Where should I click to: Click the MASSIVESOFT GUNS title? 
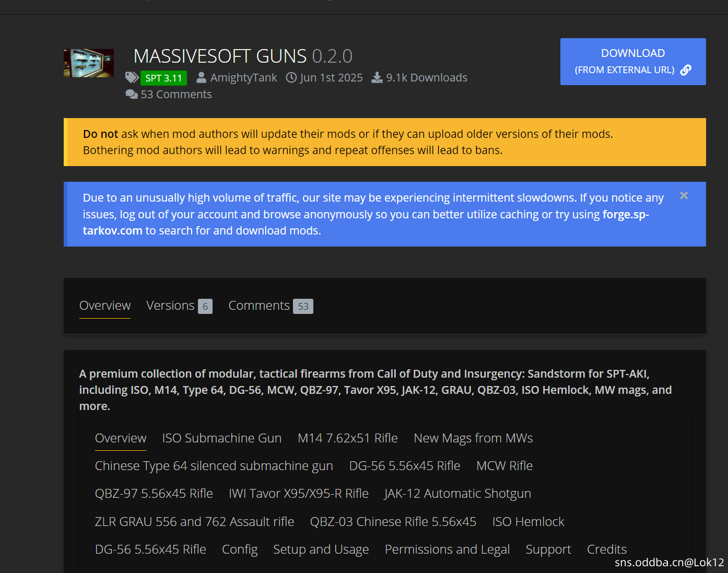(x=220, y=56)
